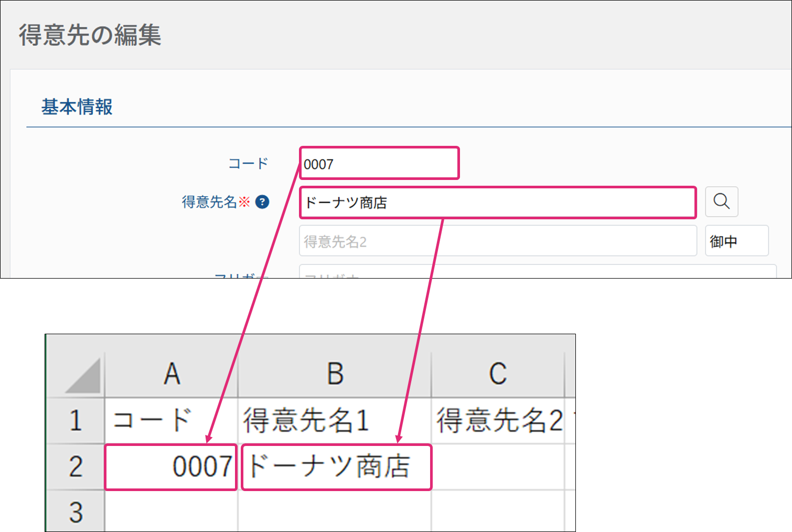Click the magnifier search icon beside 得意先名

721,201
